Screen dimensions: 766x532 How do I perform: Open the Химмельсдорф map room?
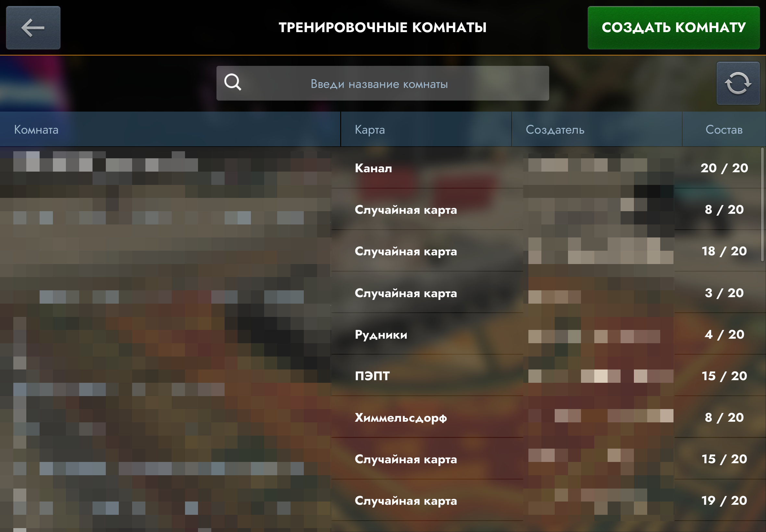click(383, 417)
